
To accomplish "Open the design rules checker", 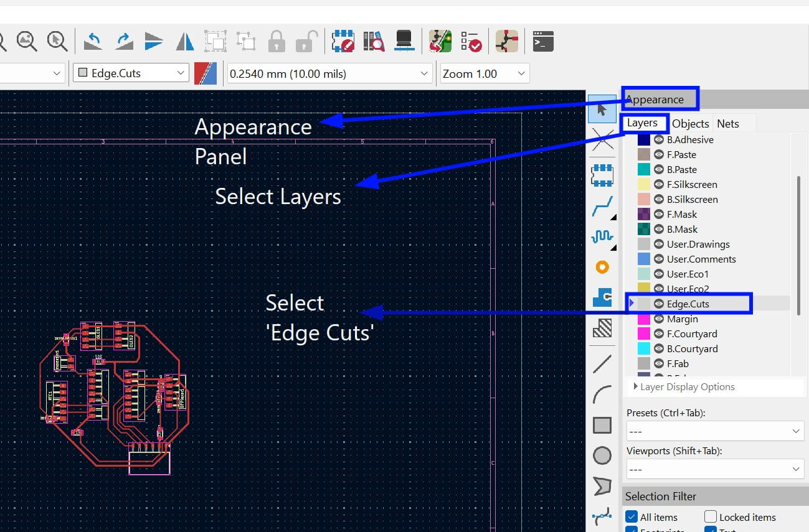I will pyautogui.click(x=471, y=41).
